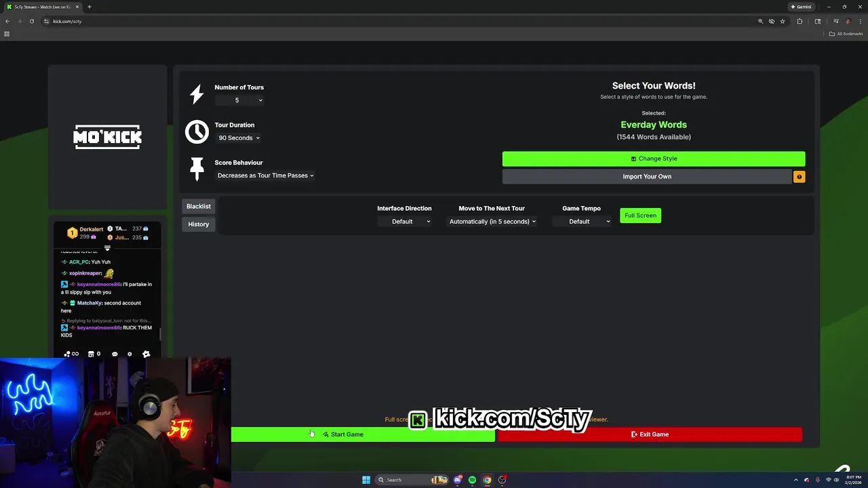Click the leaderboard collapse handle icon
This screenshot has height=488, width=868.
tap(107, 248)
